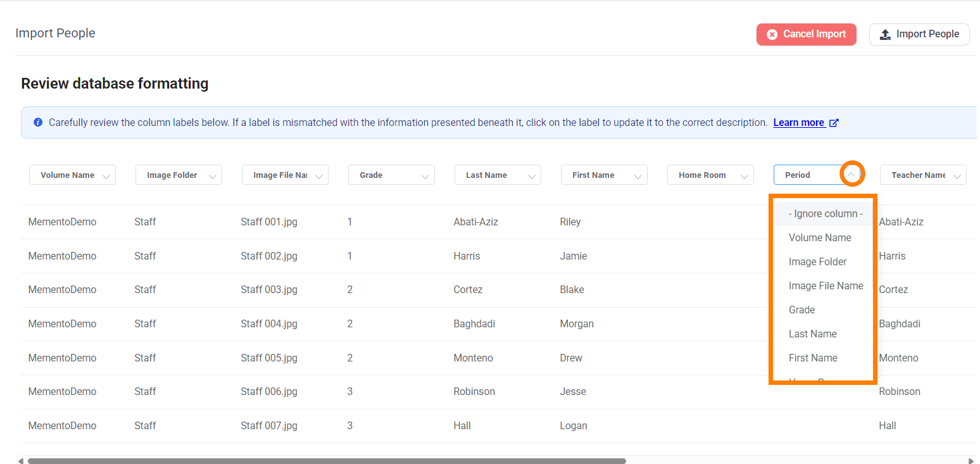The width and height of the screenshot is (980, 464).
Task: Open the Image Folder column dropdown
Action: pyautogui.click(x=179, y=175)
